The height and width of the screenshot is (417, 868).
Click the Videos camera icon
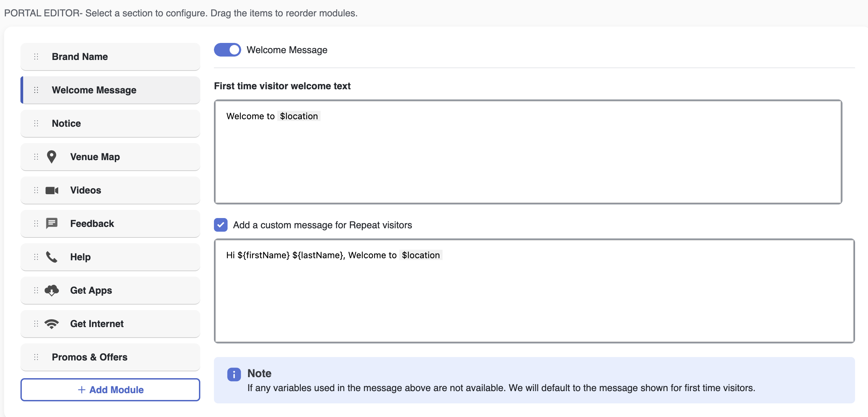52,190
